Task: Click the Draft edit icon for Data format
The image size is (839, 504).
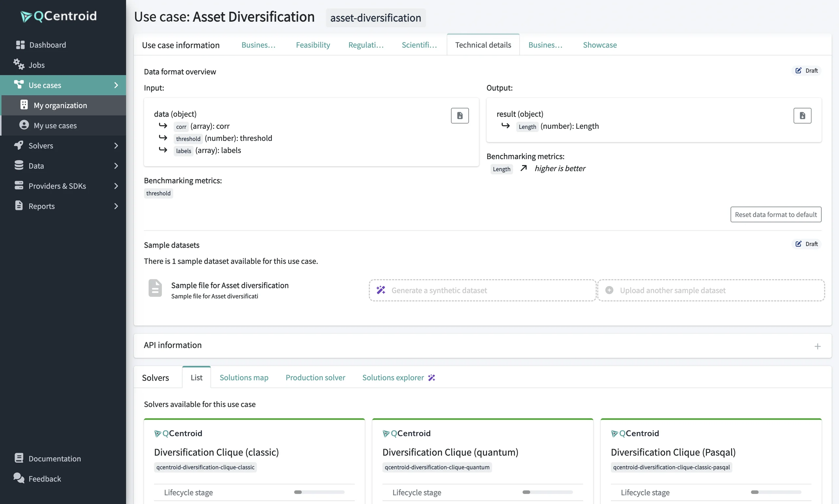Action: click(x=798, y=71)
